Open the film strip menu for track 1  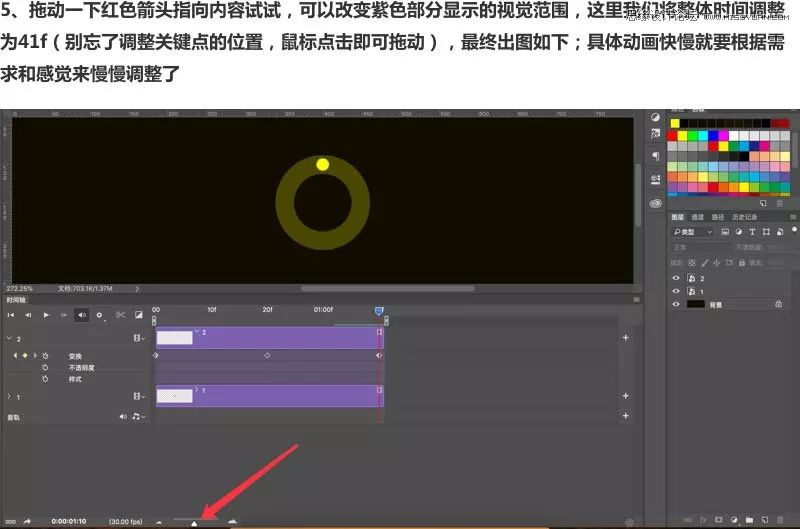click(139, 396)
